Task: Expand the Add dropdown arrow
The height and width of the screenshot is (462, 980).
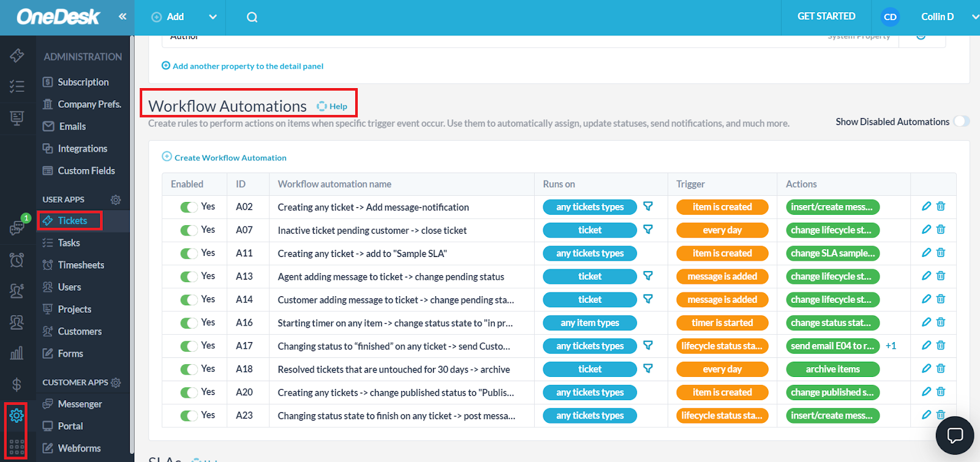Action: tap(213, 17)
